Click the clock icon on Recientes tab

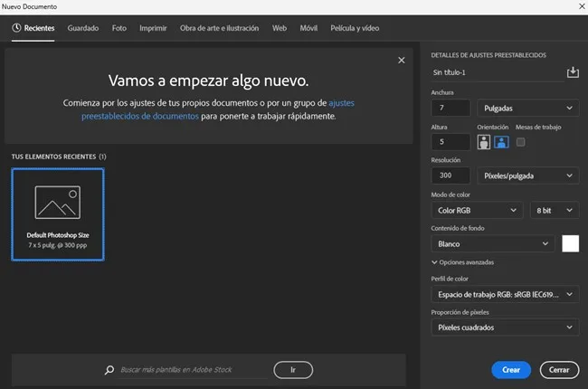[17, 28]
